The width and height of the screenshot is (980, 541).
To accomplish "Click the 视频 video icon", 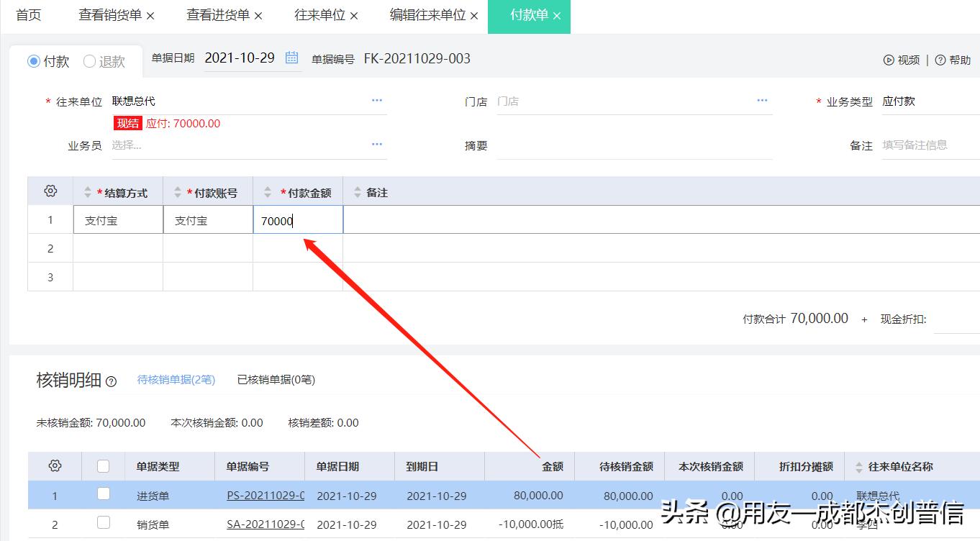I will [x=901, y=60].
